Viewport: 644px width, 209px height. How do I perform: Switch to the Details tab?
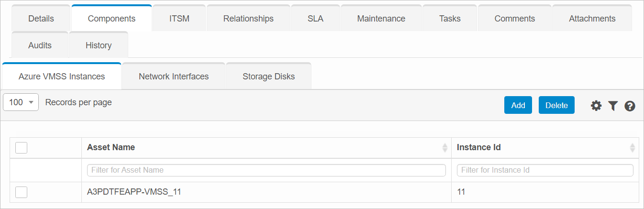coord(41,19)
